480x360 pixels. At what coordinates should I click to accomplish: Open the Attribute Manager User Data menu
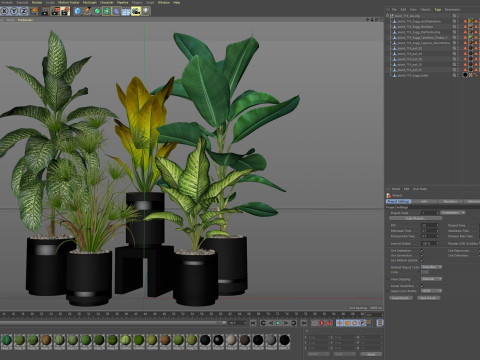(x=420, y=189)
